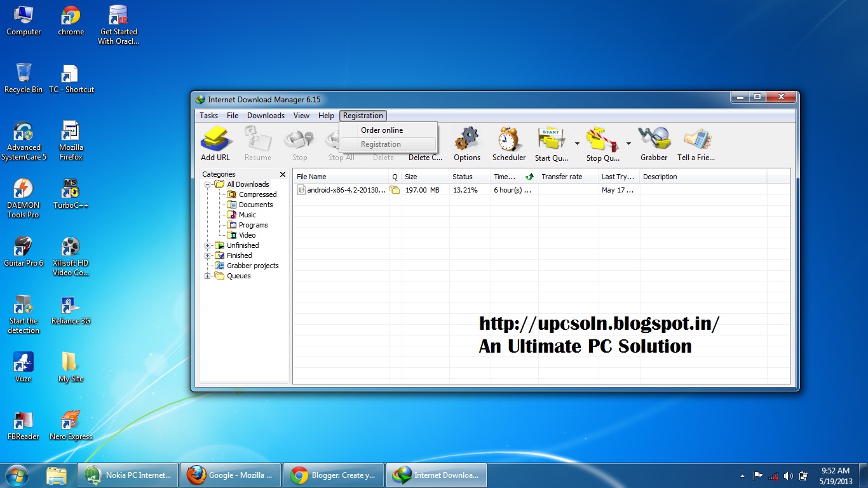Show hidden tray icons arrow

742,475
